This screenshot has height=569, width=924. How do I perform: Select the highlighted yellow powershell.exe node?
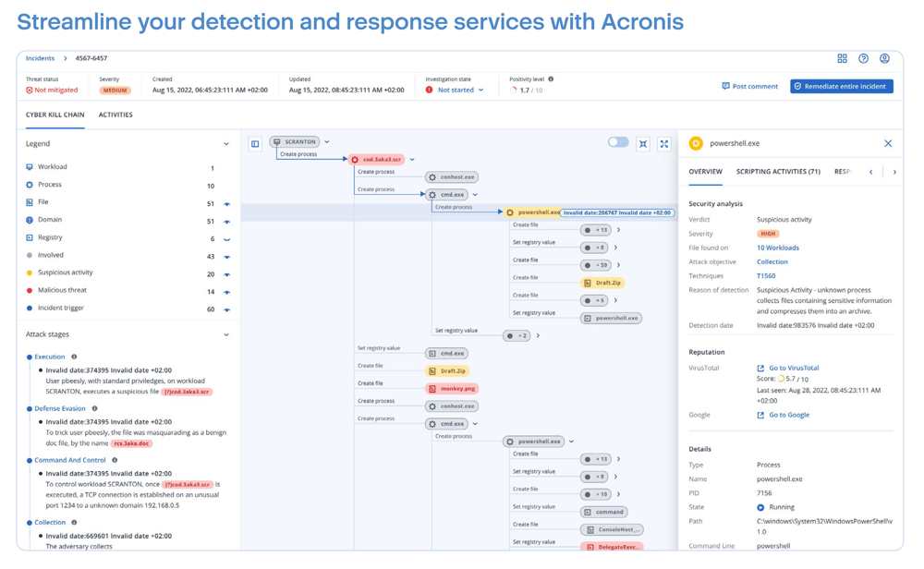coord(532,212)
